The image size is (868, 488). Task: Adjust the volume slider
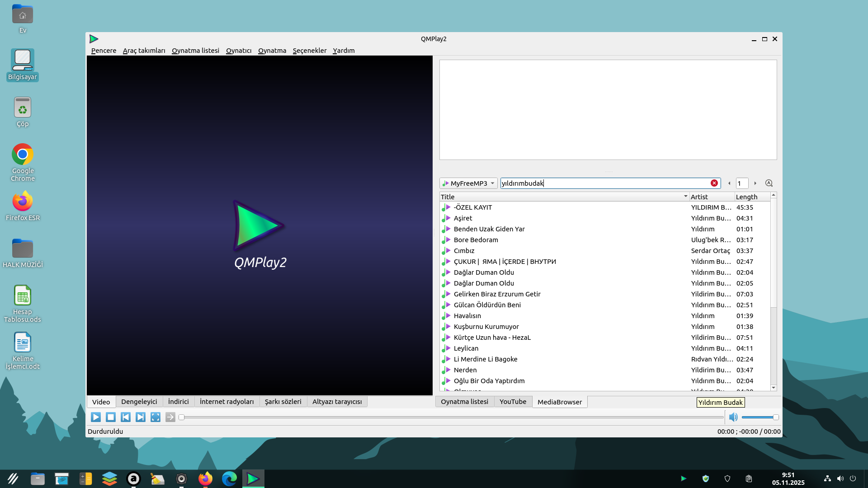pos(759,417)
